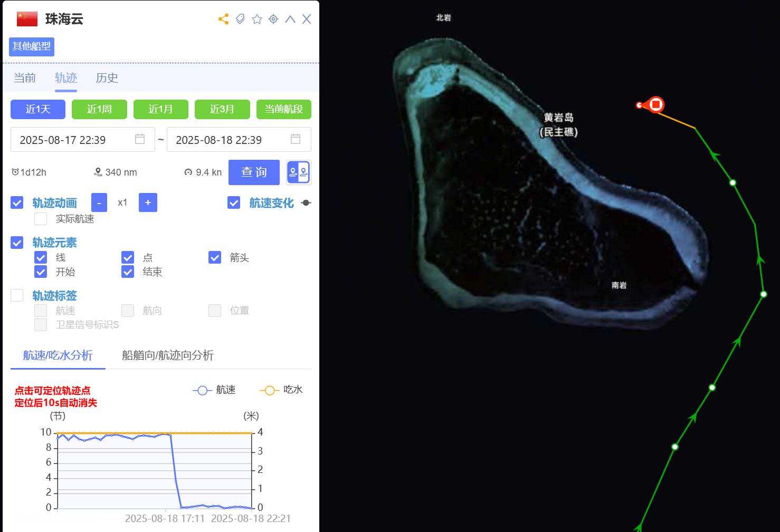
Task: Uncheck the 结束 track element checkbox
Action: [x=128, y=272]
